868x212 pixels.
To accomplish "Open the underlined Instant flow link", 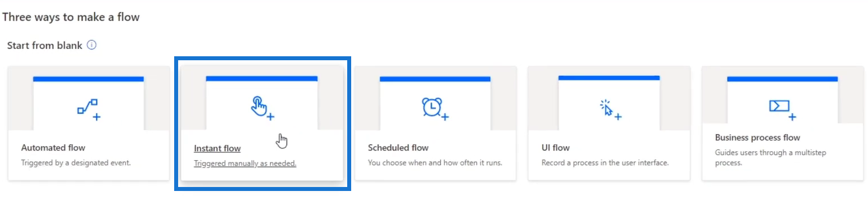I will 217,148.
